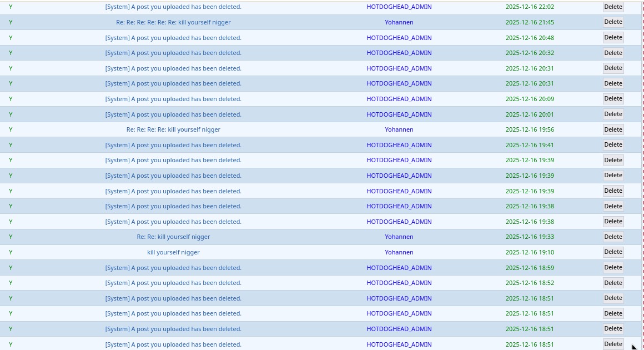This screenshot has width=644, height=350.
Task: Delete the system notification dated 20:48
Action: tap(613, 37)
